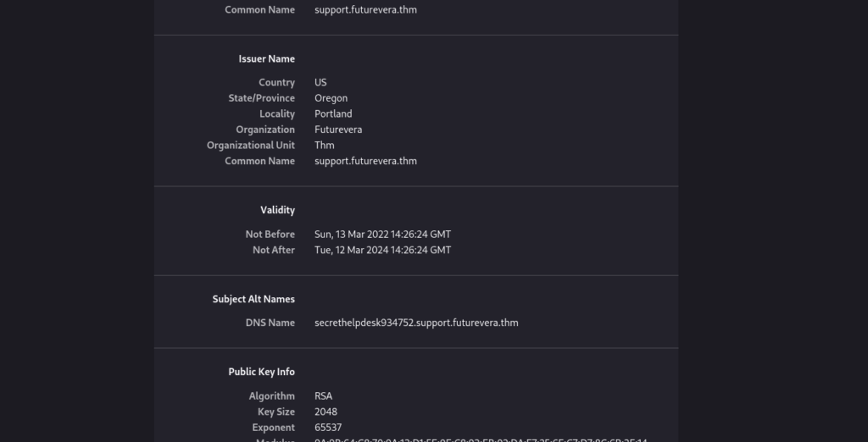Click the State/Province value Oregon
The width and height of the screenshot is (868, 442).
click(x=331, y=98)
